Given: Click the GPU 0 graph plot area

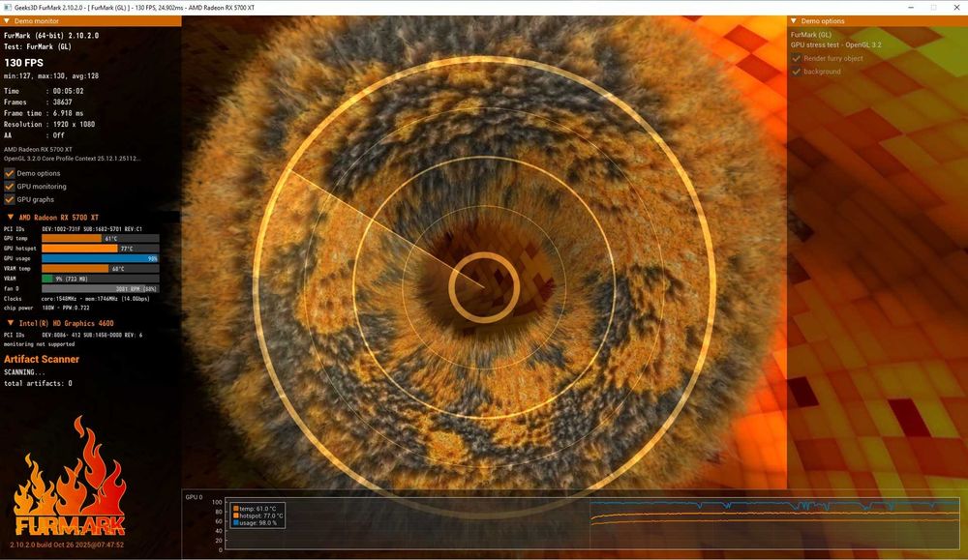Looking at the screenshot, I should pos(592,523).
